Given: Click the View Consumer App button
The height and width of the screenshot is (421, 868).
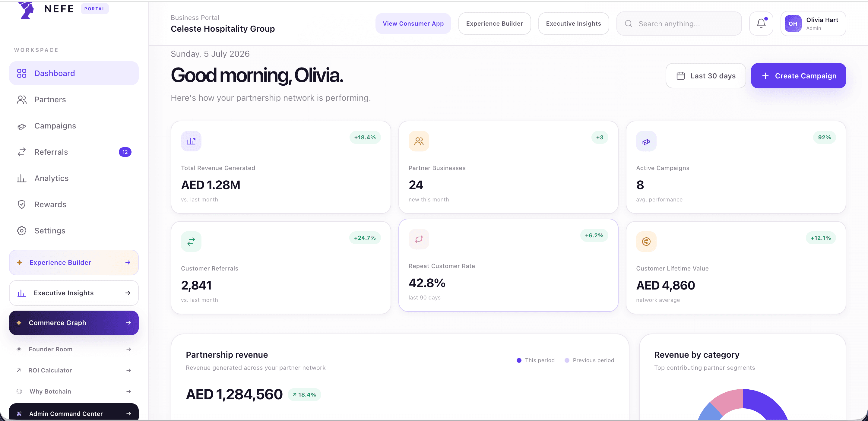Looking at the screenshot, I should (413, 24).
